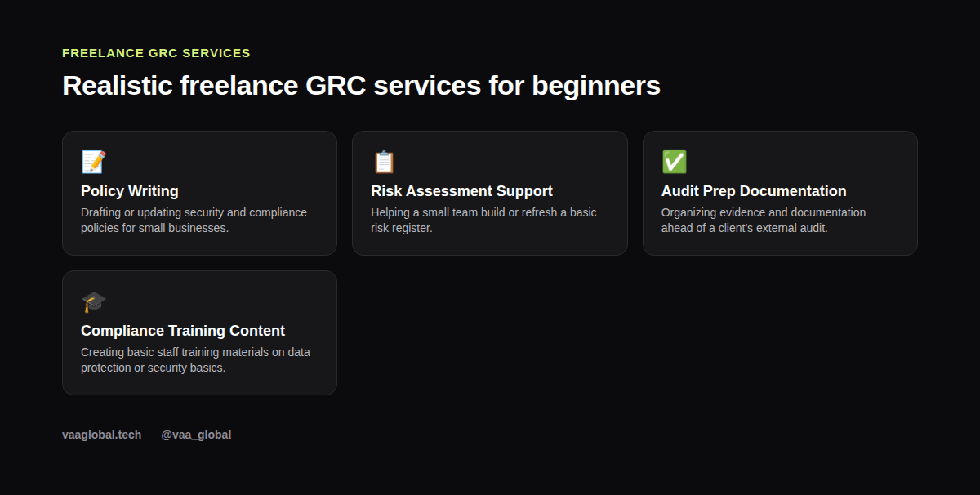The image size is (980, 495).
Task: Click the main heading about realistic freelance GRC services
Action: (x=361, y=85)
